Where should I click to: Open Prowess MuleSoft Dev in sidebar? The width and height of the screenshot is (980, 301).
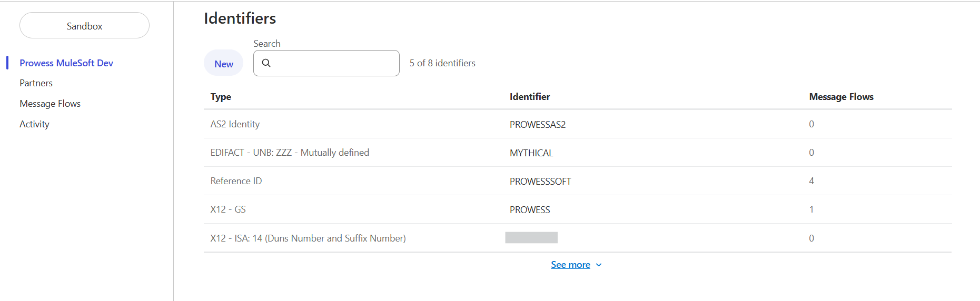(66, 63)
